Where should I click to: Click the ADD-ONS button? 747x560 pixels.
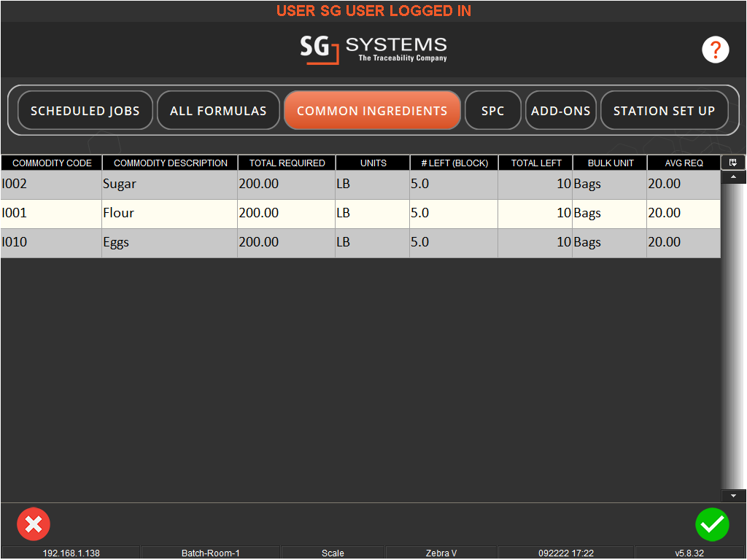click(561, 110)
